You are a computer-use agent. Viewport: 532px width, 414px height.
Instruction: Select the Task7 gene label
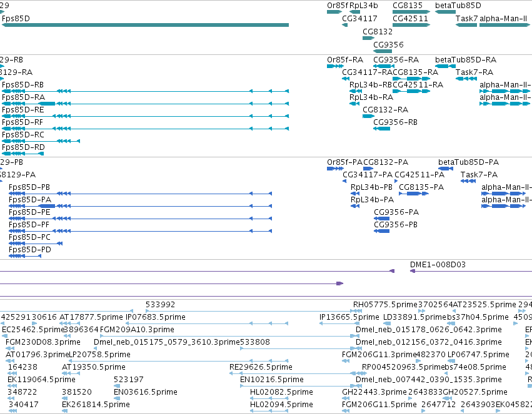pyautogui.click(x=466, y=19)
